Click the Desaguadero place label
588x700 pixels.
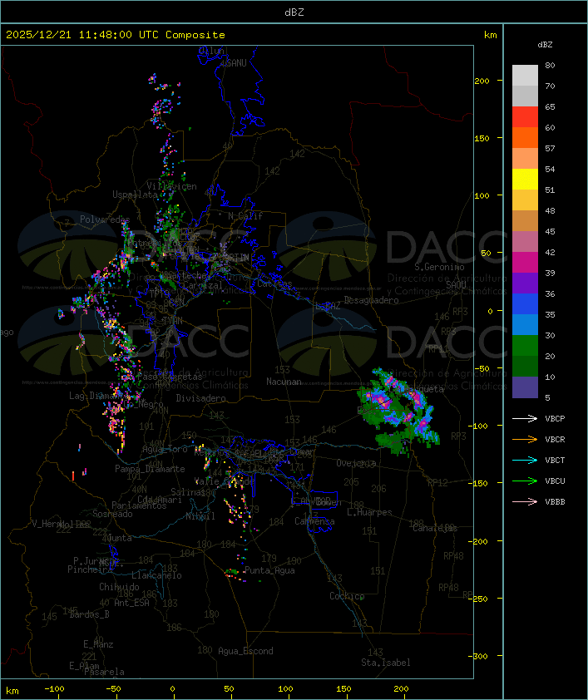(372, 300)
